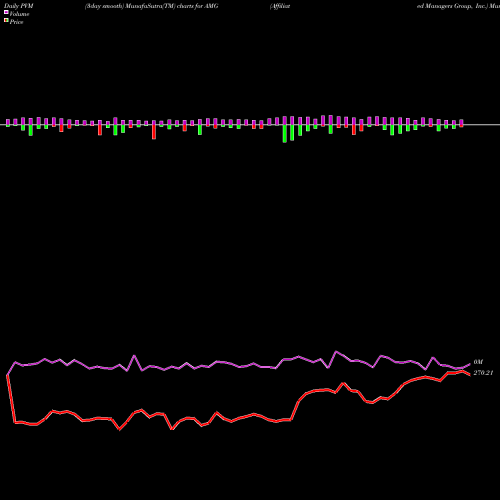The height and width of the screenshot is (500, 500).
Task: Click the 'Daily PVM' title text
Action: click(19, 6)
